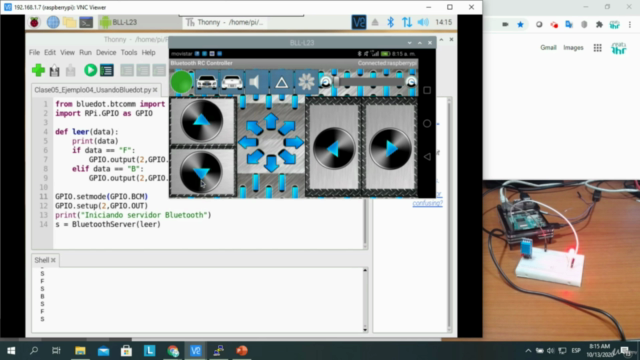This screenshot has height=360, width=640.
Task: Click code line print("Iniciando servidor Bluetooth")
Action: coord(133,215)
